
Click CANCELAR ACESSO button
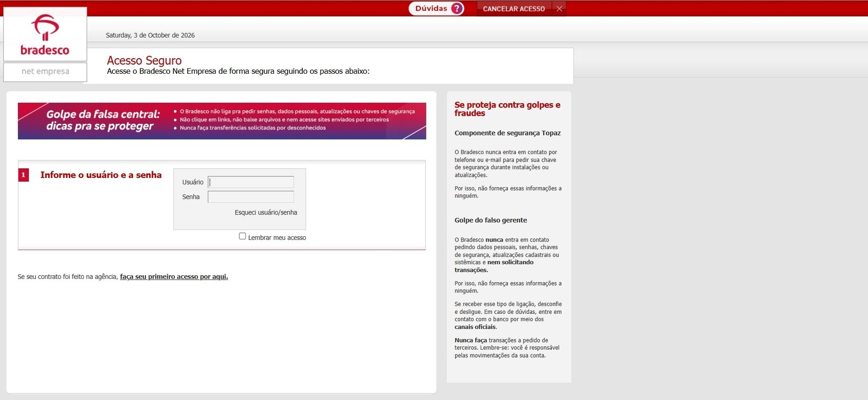click(x=514, y=9)
